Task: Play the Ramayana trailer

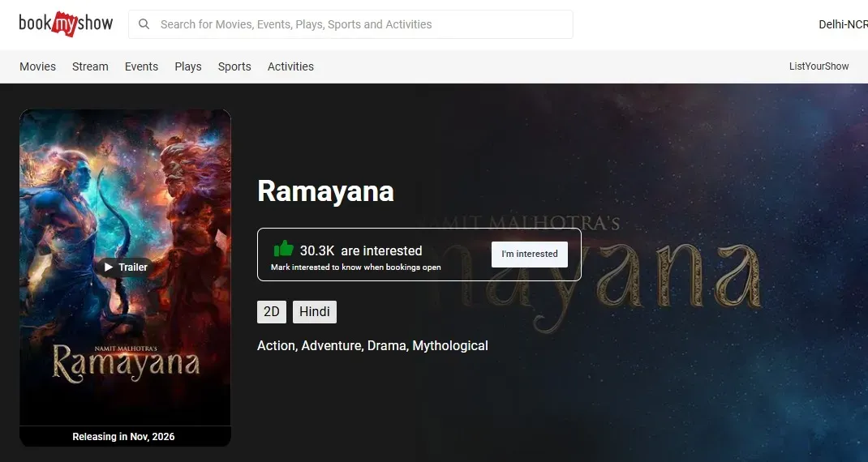Action: (125, 267)
